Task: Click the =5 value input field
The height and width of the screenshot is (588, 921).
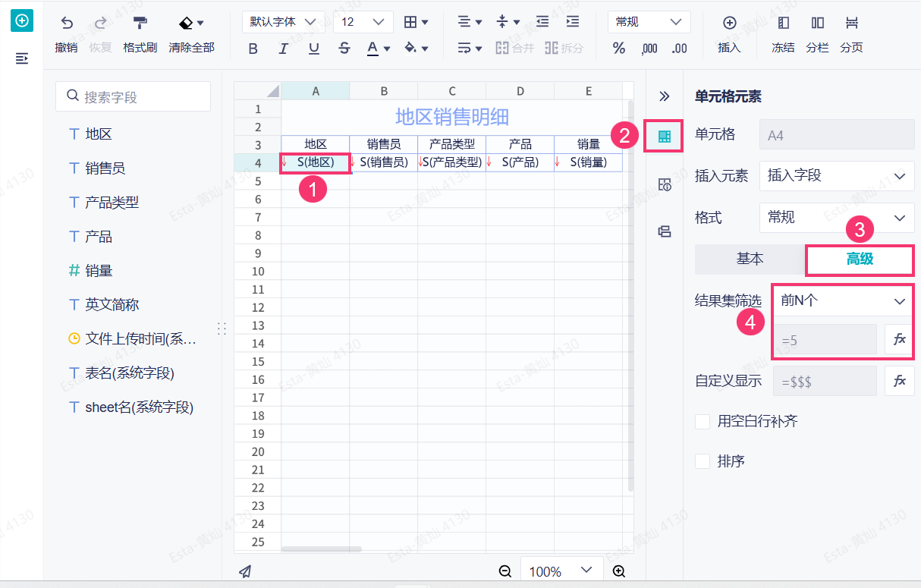Action: coord(825,340)
